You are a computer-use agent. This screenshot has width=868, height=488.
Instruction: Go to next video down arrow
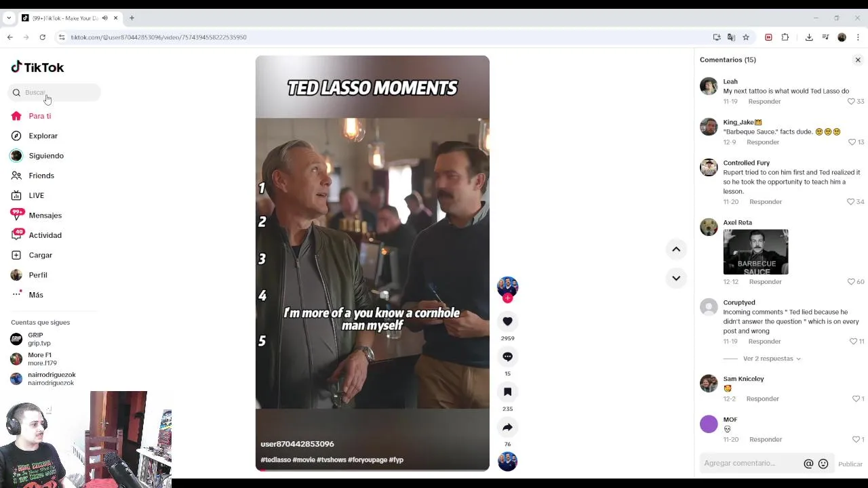[x=676, y=278]
